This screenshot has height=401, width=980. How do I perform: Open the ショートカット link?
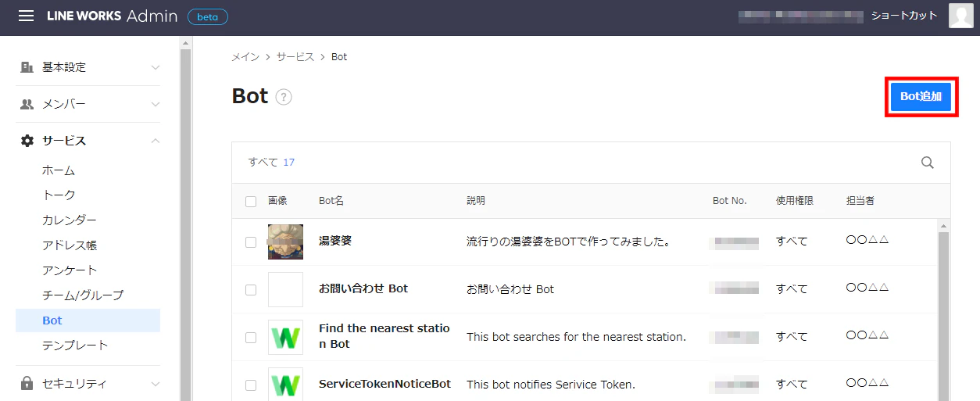904,16
